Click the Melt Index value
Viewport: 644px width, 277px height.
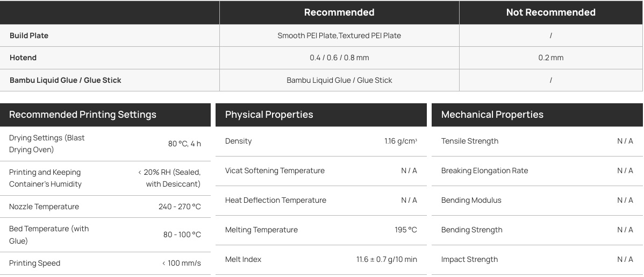387,259
